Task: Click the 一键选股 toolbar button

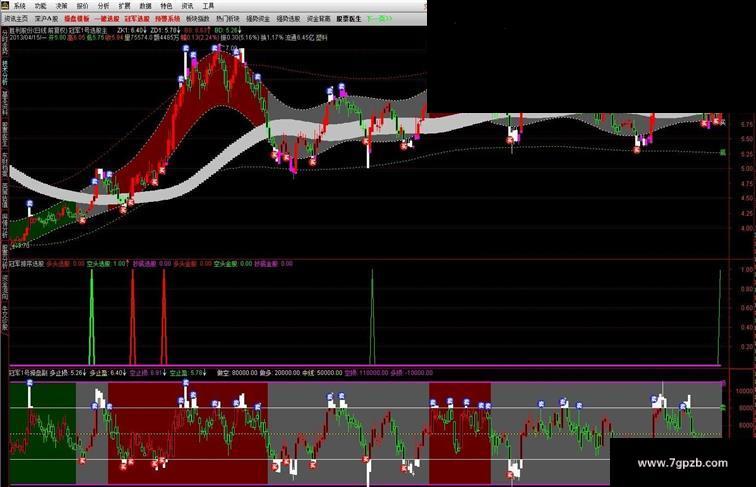Action: [107, 19]
